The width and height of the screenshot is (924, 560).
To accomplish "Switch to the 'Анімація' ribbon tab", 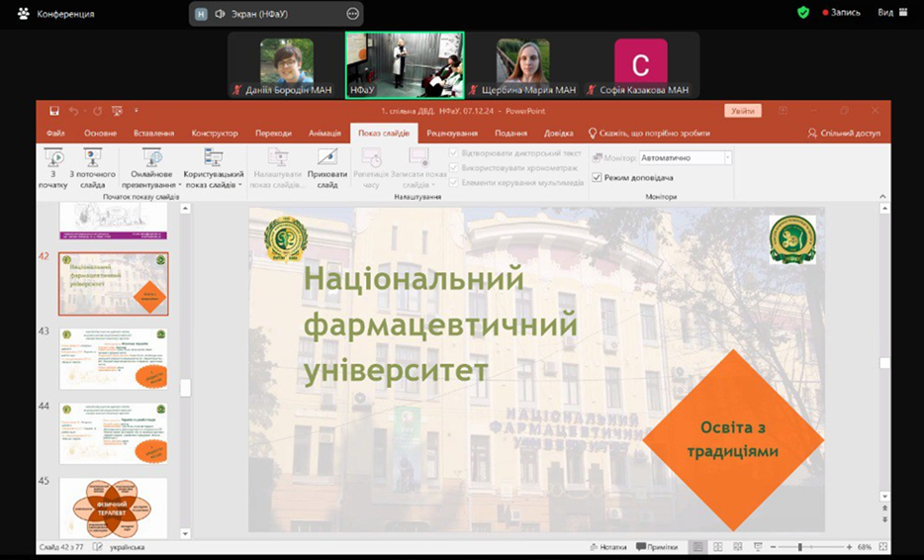I will pos(324,134).
